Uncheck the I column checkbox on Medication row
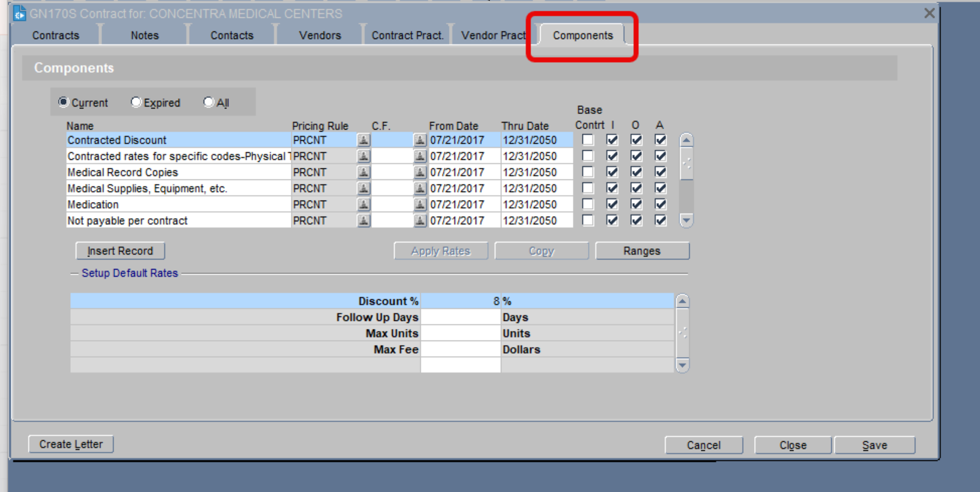 click(x=612, y=204)
